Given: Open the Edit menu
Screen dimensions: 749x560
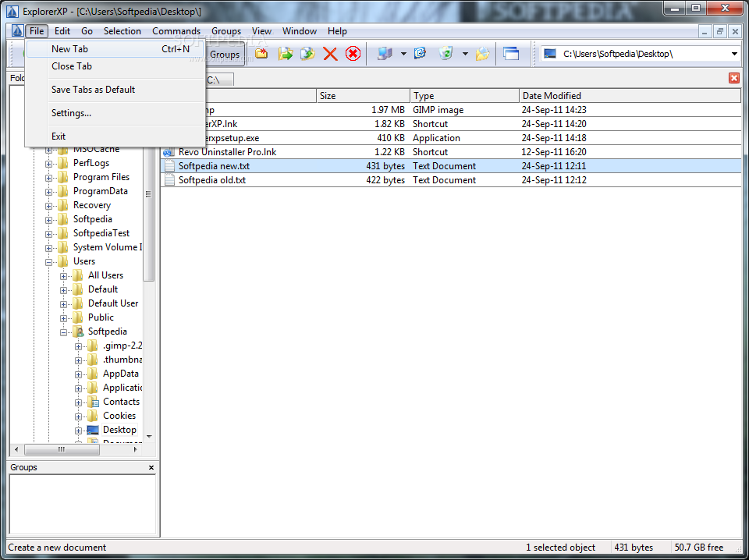Looking at the screenshot, I should (62, 31).
